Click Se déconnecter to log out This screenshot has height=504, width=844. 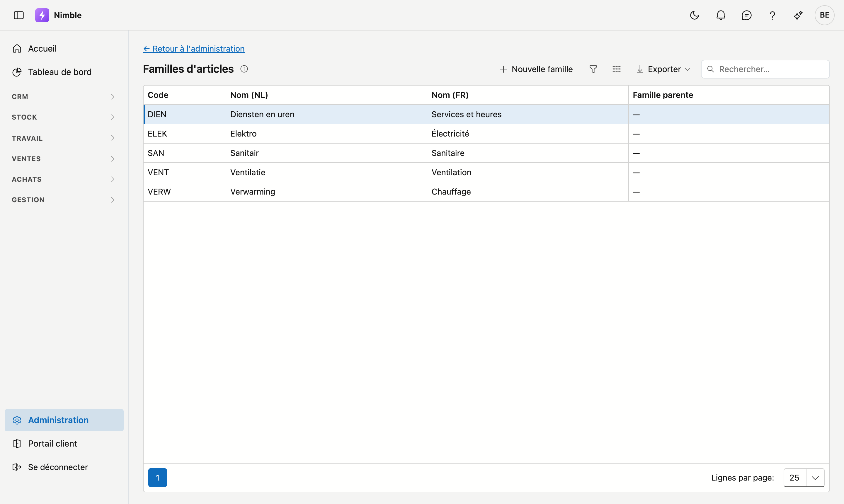coord(64,467)
